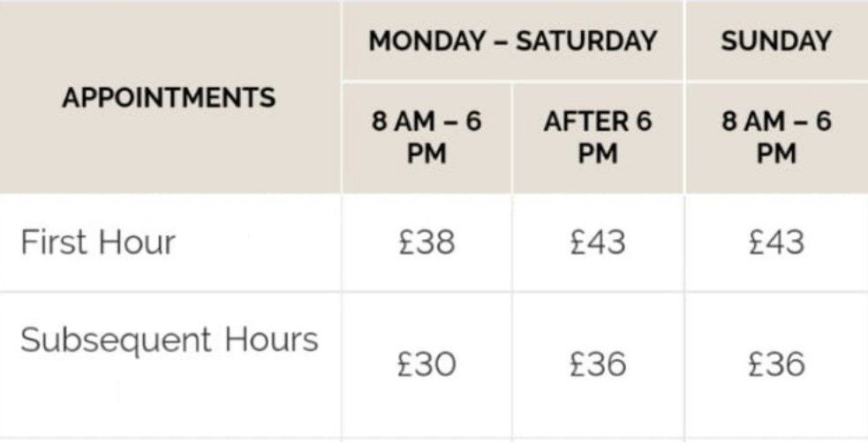Viewport: 868px width, 443px height.
Task: Click the weekday daytime first hour rate
Action: pyautogui.click(x=426, y=243)
